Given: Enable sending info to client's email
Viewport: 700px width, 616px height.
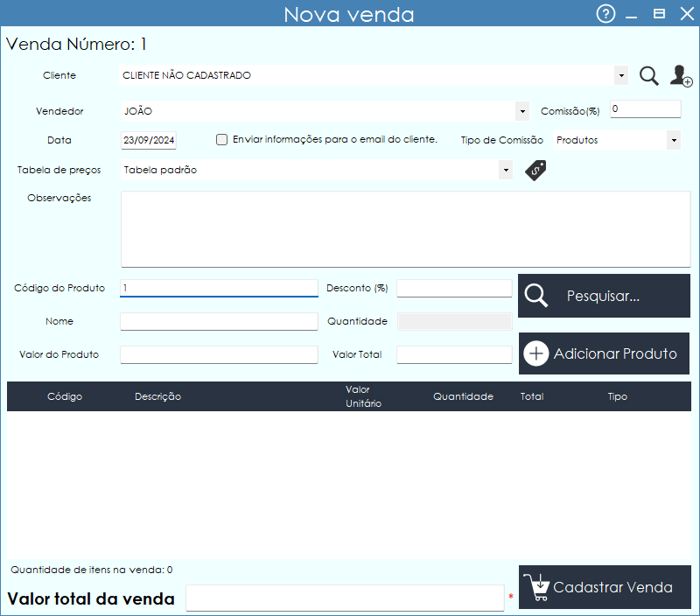Looking at the screenshot, I should pos(221,139).
